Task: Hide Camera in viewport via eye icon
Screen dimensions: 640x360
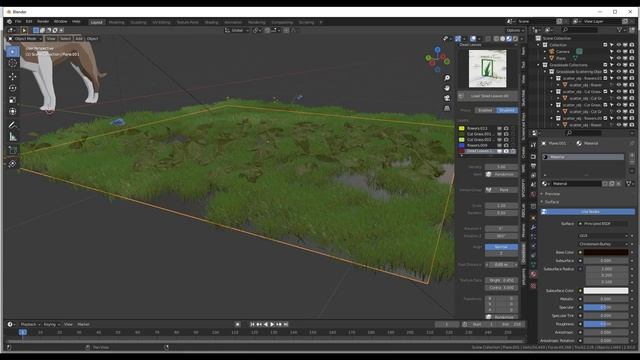Action: click(619, 51)
